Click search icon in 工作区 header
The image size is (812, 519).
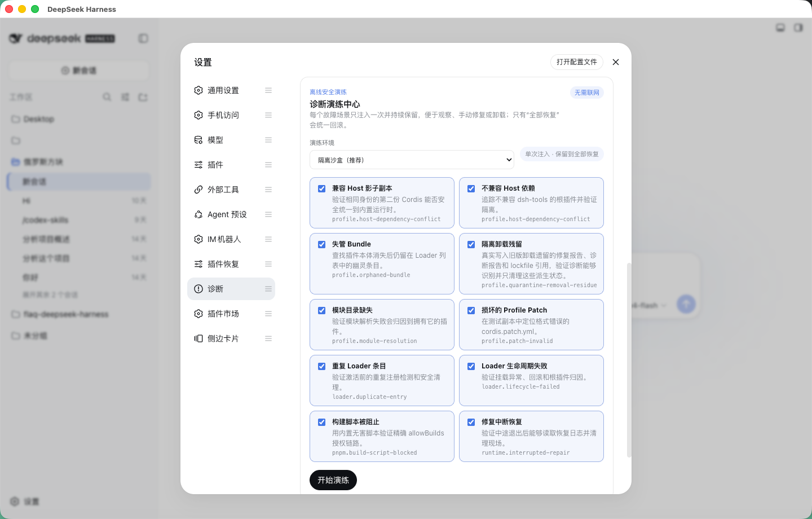(x=107, y=97)
